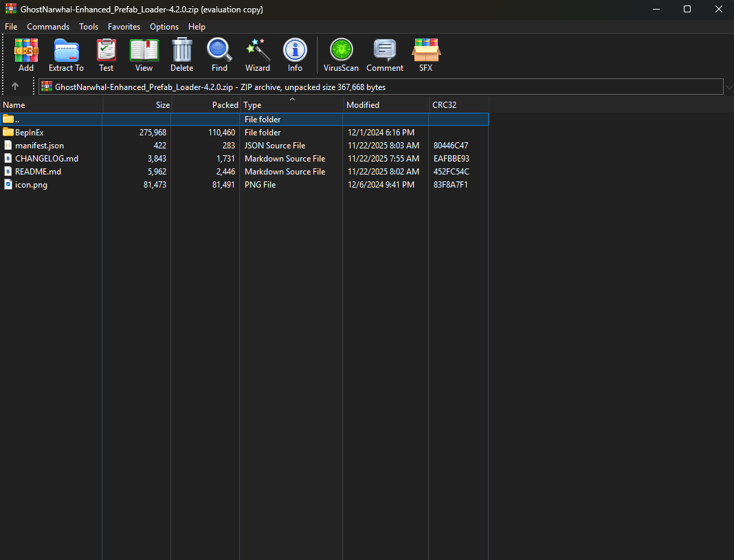Screen dimensions: 734x560
Task: Click the parent folder '..' icon
Action: click(x=8, y=119)
